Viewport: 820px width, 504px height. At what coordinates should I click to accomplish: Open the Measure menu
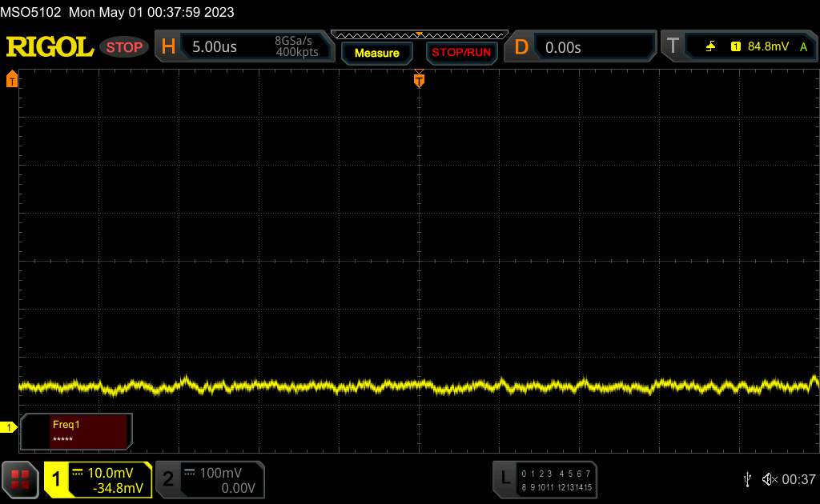(x=376, y=53)
